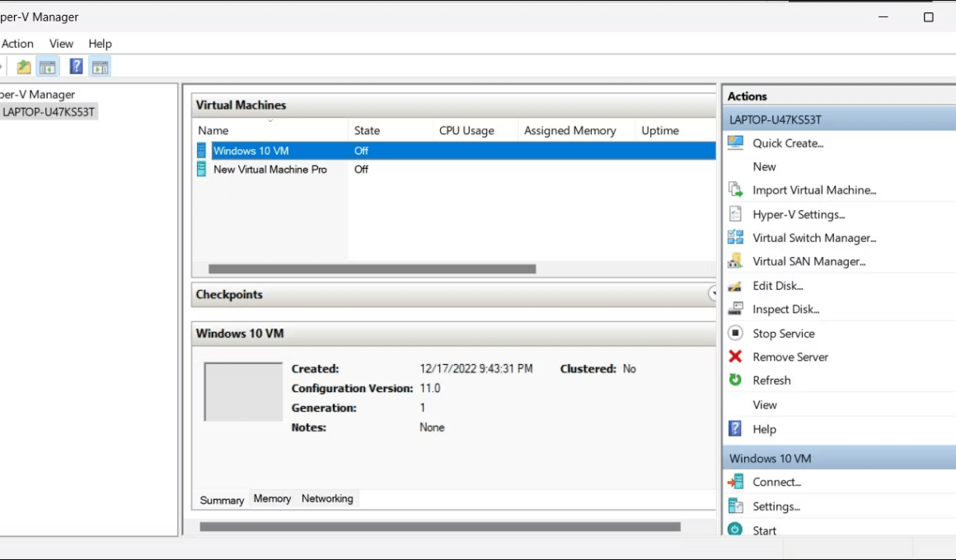
Task: Switch to the Summary tab
Action: tap(222, 500)
